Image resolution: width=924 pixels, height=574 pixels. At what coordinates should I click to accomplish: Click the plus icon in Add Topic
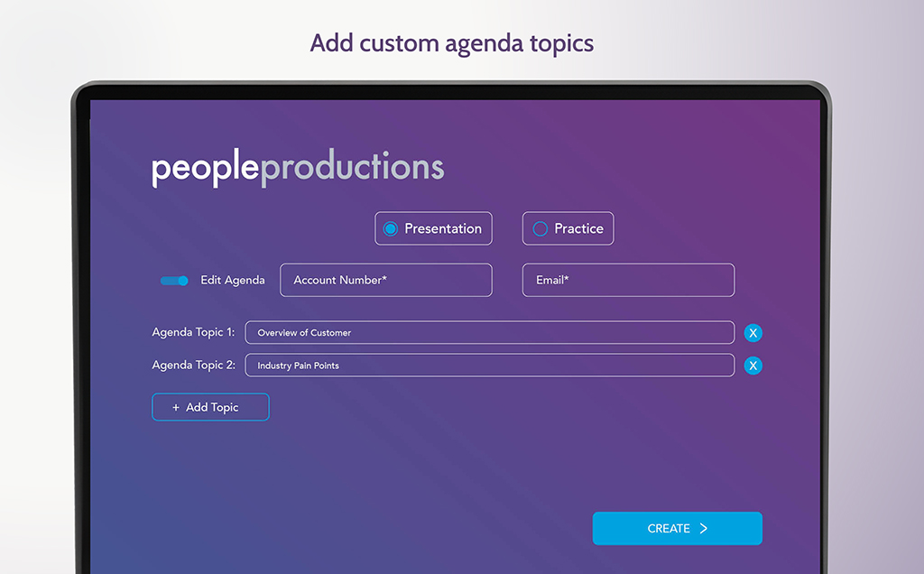click(176, 408)
